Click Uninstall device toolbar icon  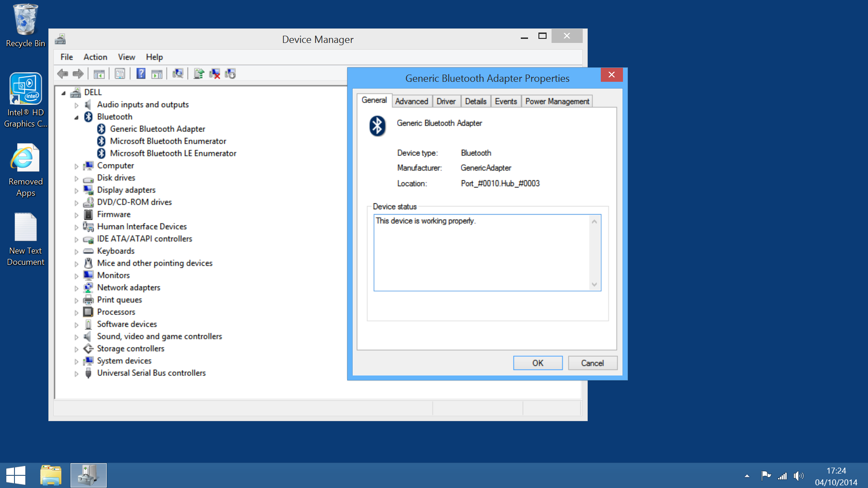215,74
